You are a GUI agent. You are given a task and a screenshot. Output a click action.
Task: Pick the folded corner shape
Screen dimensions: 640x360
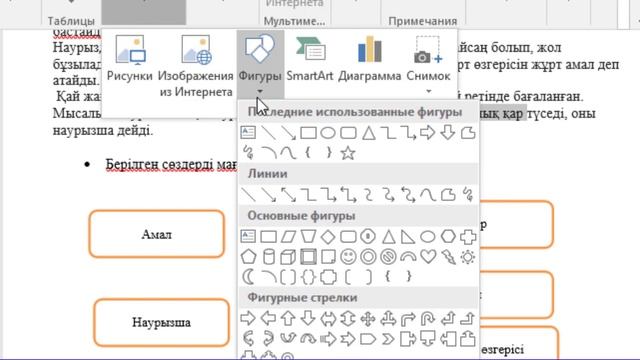328,257
